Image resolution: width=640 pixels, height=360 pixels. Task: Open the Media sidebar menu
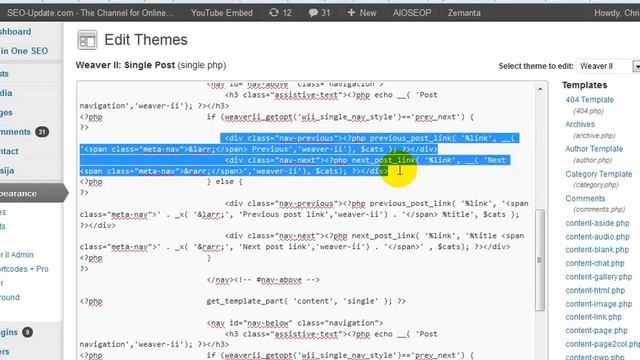pyautogui.click(x=6, y=93)
